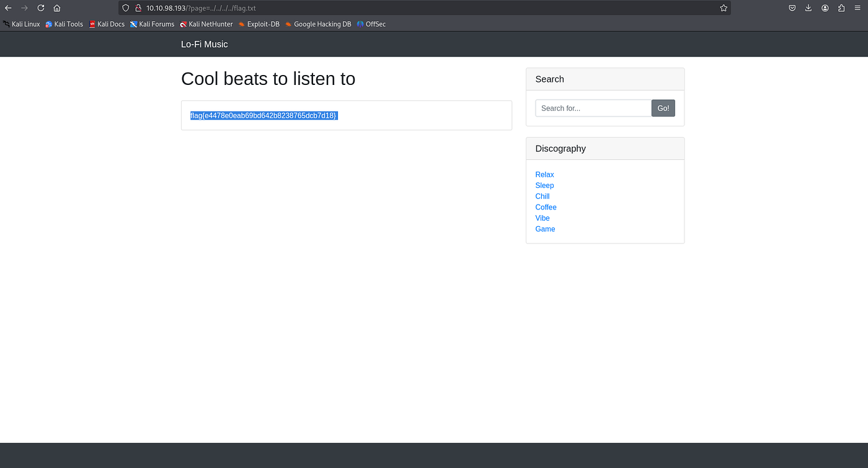Visit the Exploit-DB bookmark
868x468 pixels.
[x=259, y=24]
